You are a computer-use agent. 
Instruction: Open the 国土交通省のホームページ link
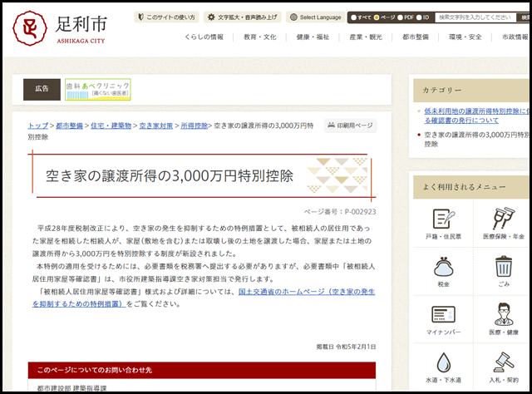(307, 292)
